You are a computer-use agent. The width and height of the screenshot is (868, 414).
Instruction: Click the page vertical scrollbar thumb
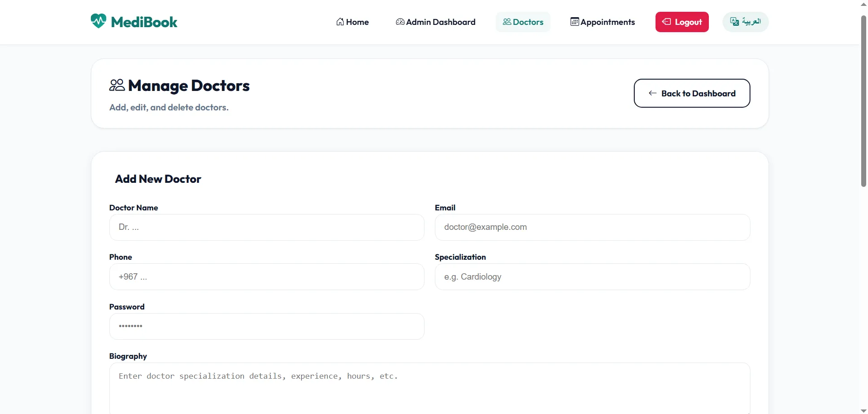tap(863, 101)
